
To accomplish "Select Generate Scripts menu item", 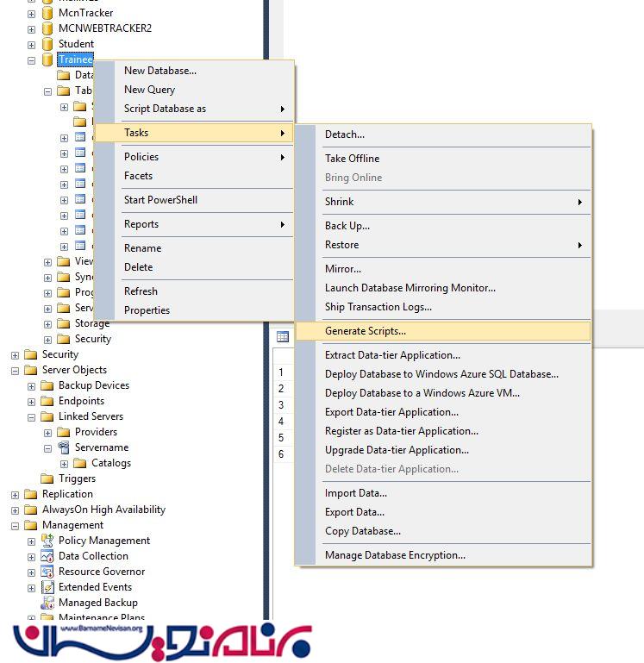I will click(x=443, y=331).
